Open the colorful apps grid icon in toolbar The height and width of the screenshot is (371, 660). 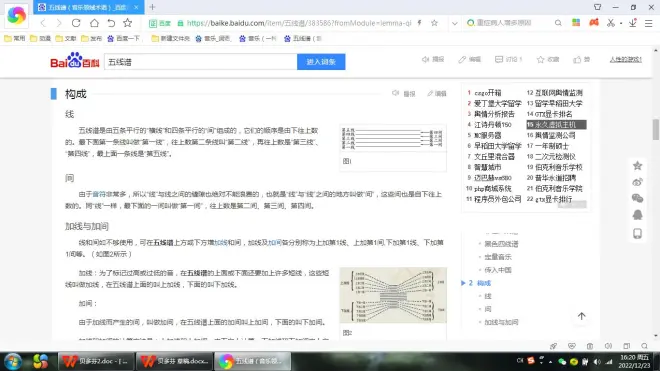576,23
